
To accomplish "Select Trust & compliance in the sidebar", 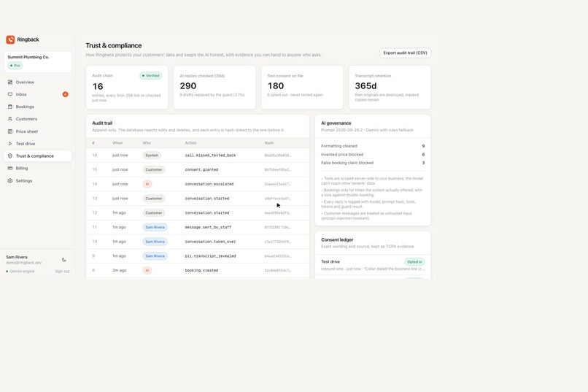I will (x=37, y=156).
